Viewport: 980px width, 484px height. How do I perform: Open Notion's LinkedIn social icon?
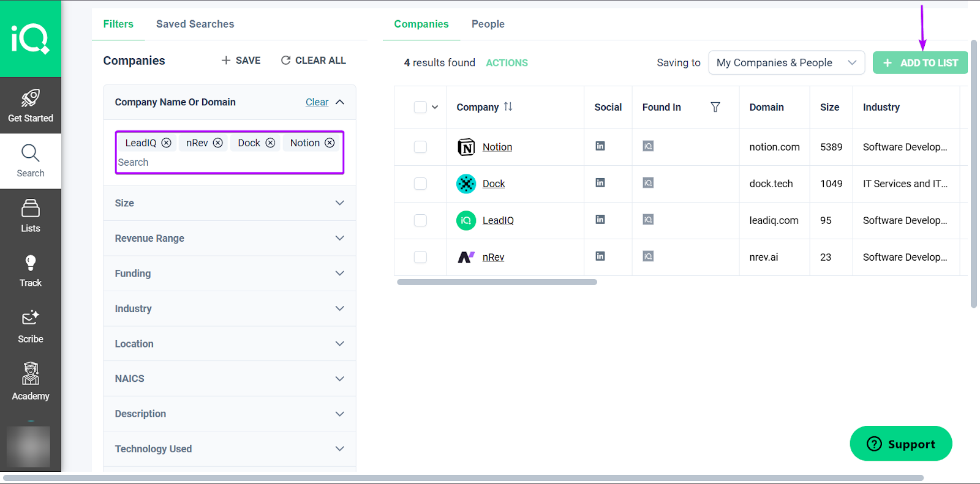[x=600, y=146]
